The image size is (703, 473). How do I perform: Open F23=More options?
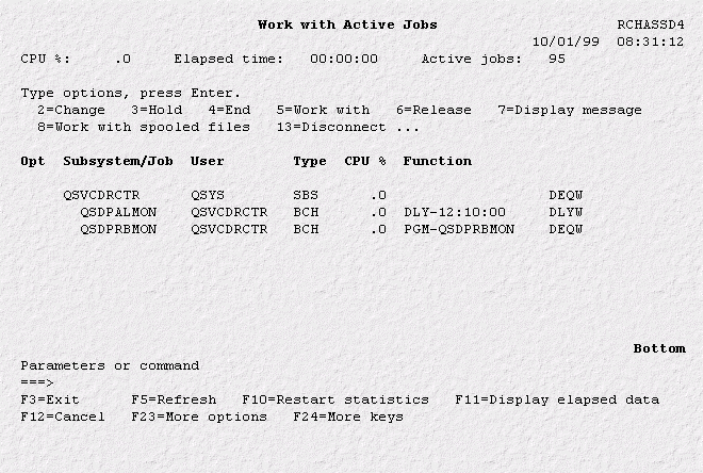click(x=199, y=417)
